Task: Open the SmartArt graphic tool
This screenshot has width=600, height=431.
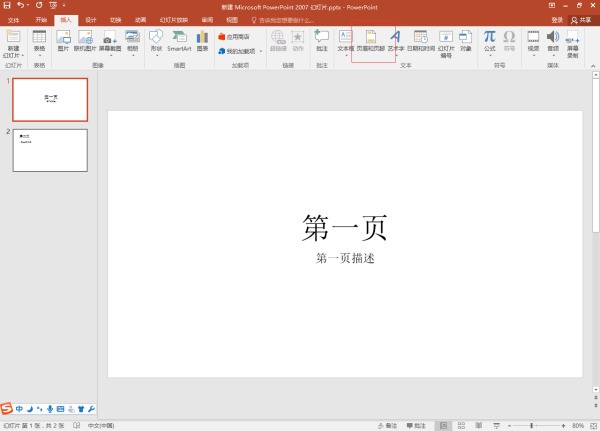Action: click(179, 42)
